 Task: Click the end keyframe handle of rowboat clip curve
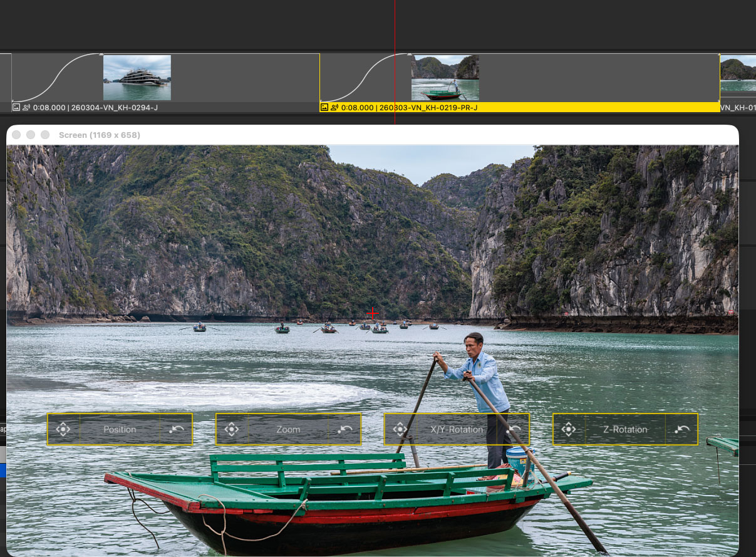(410, 55)
